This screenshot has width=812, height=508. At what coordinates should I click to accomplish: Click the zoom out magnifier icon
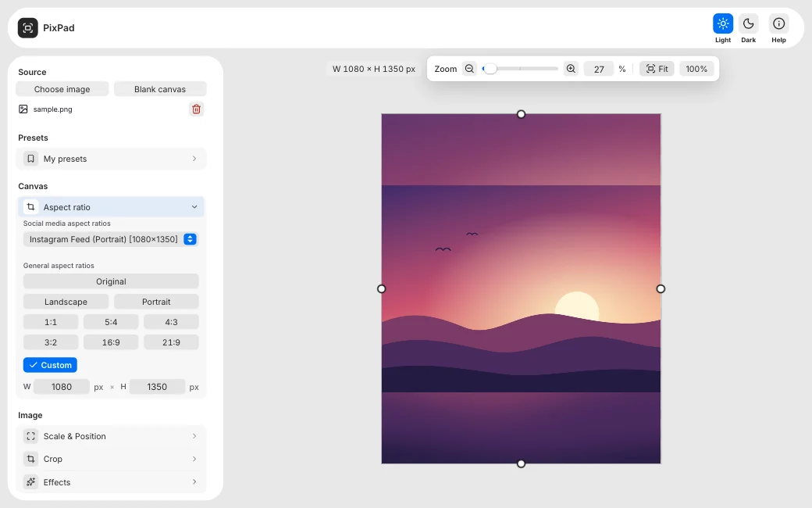pos(469,69)
